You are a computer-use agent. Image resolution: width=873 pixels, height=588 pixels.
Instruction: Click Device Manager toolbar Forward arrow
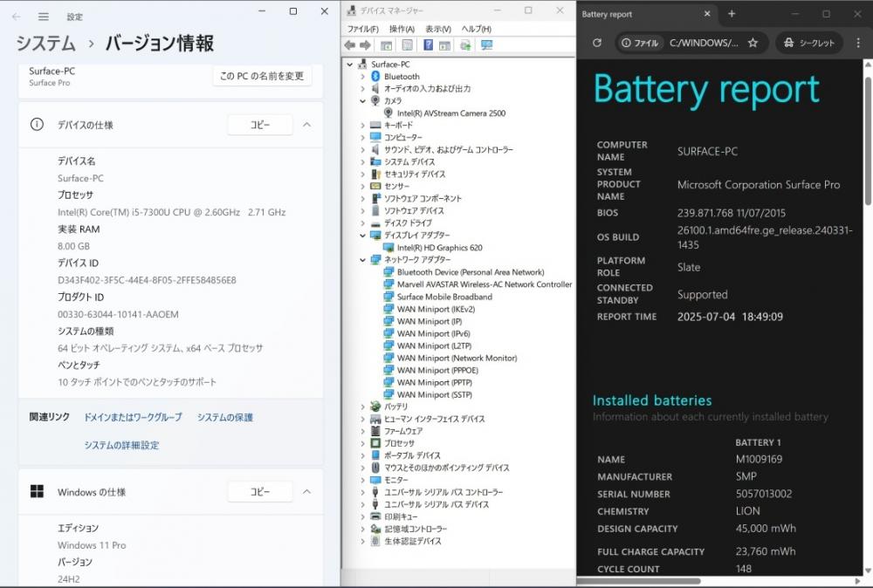[365, 45]
